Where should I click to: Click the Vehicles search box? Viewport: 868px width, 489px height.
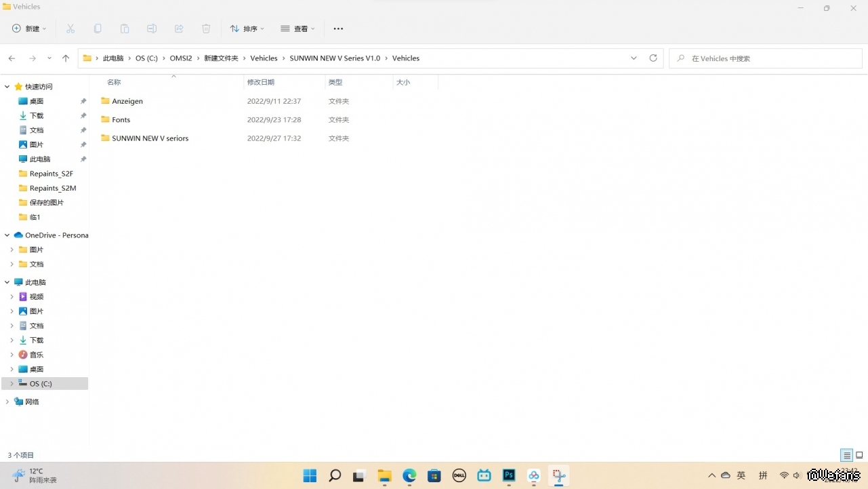pyautogui.click(x=766, y=58)
